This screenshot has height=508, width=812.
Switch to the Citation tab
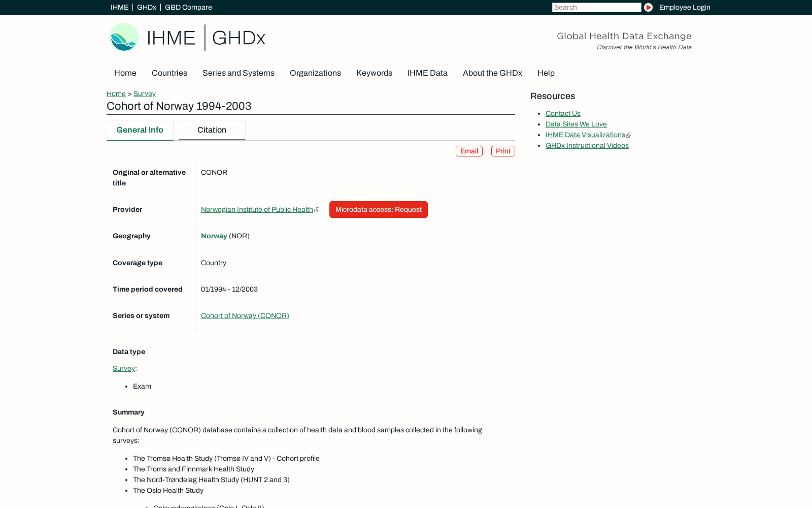coord(212,130)
